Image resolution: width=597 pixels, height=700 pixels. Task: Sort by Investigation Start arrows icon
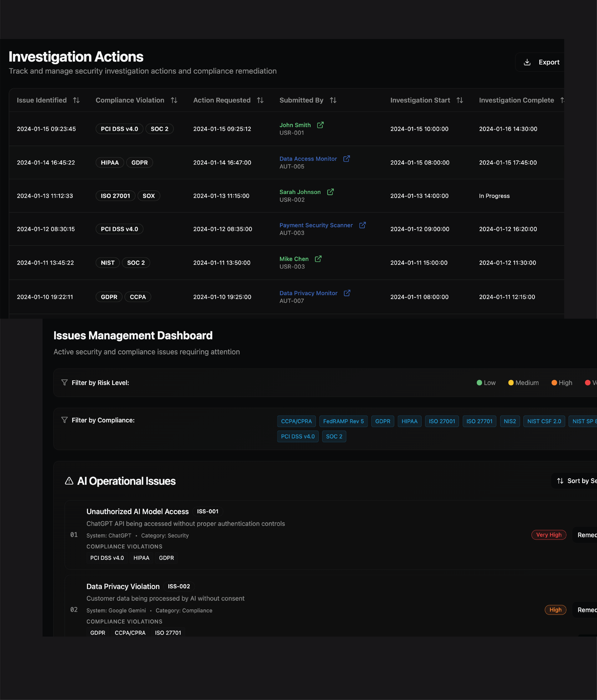pyautogui.click(x=460, y=100)
